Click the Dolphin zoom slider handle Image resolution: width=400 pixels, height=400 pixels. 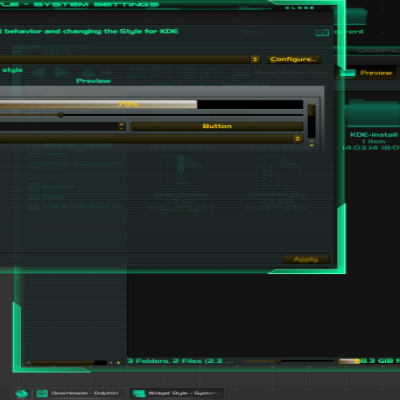point(279,361)
